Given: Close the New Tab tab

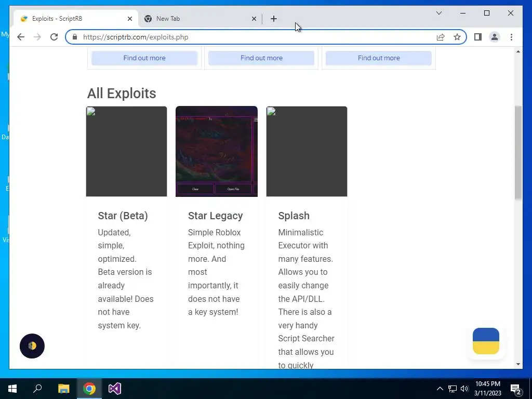Looking at the screenshot, I should click(x=254, y=19).
